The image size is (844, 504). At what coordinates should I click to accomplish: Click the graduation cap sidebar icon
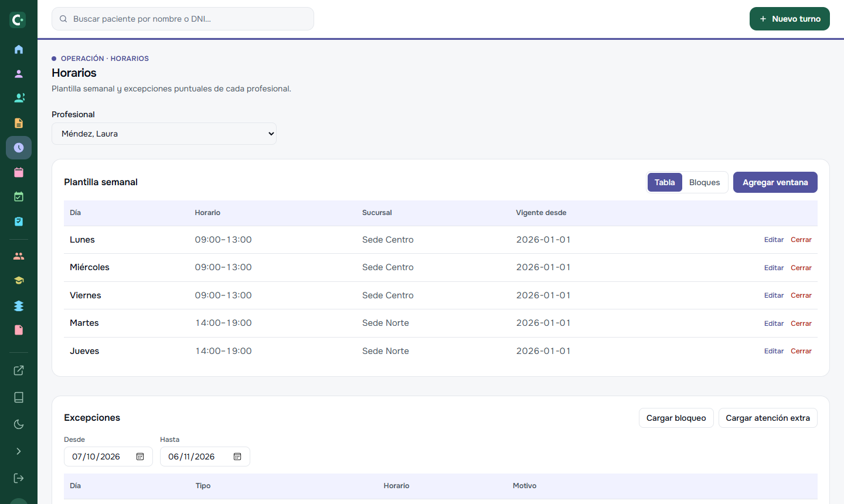(19, 281)
